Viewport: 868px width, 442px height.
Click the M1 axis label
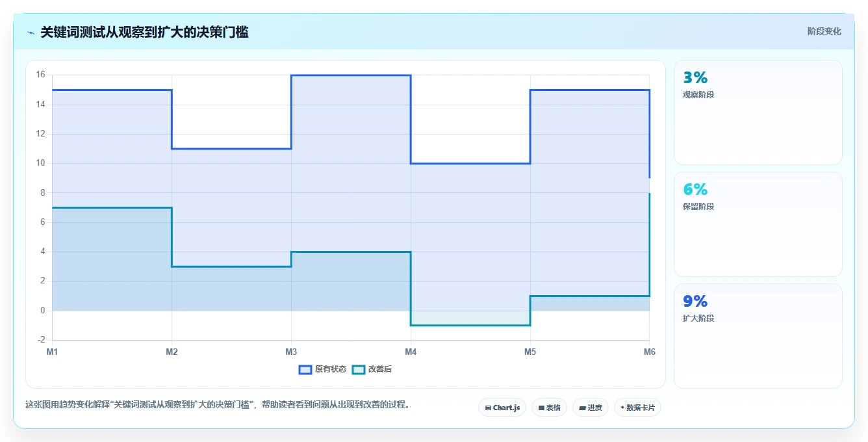coord(52,352)
